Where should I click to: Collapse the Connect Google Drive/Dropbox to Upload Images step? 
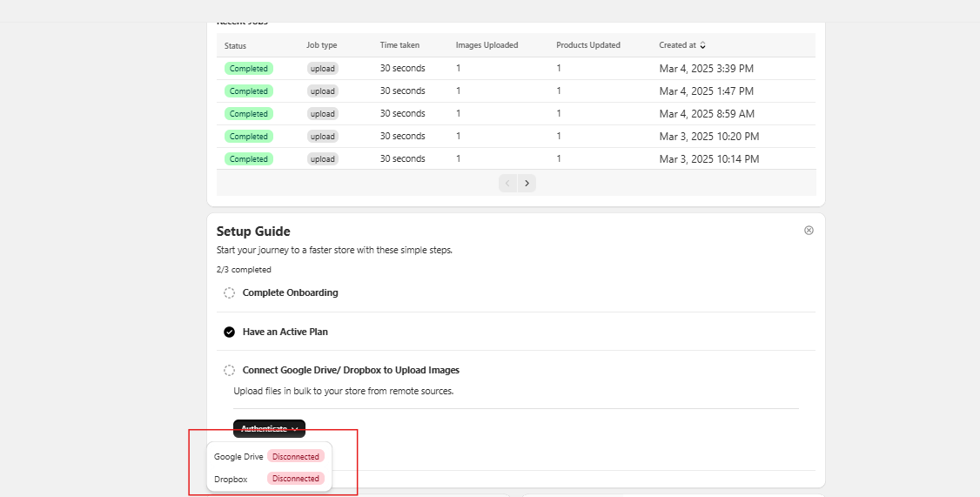pyautogui.click(x=351, y=371)
